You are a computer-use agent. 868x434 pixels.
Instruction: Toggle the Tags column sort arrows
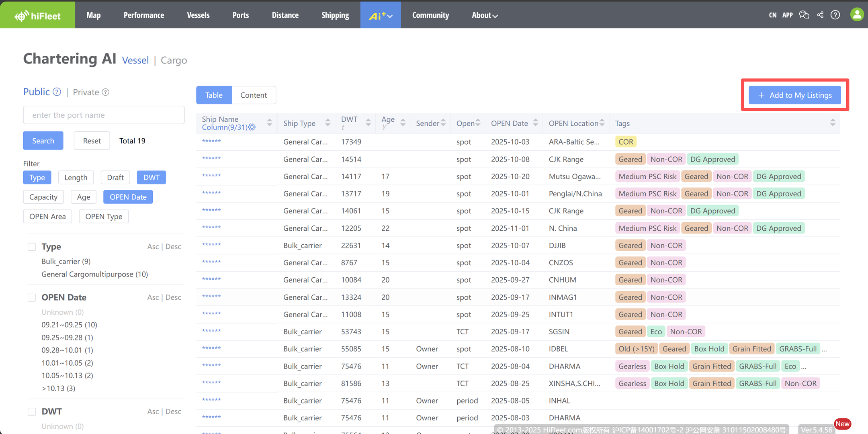click(833, 123)
